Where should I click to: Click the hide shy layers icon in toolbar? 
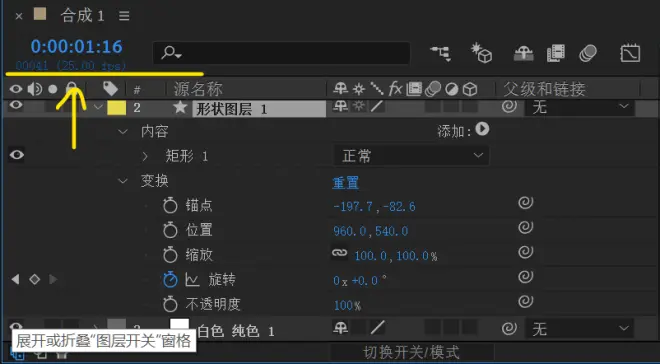tap(524, 53)
